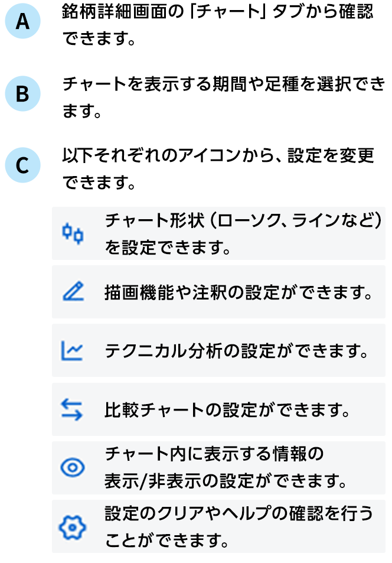Click the circled letter B badge

pyautogui.click(x=22, y=95)
